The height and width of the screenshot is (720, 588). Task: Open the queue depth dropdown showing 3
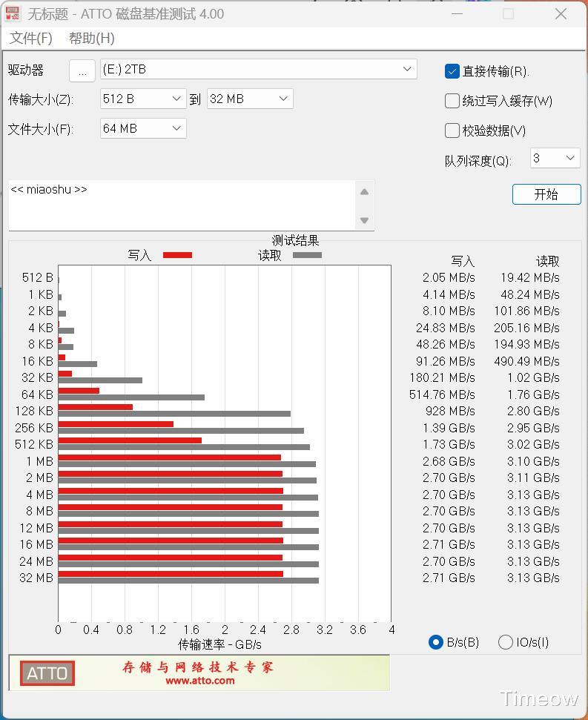click(x=555, y=159)
